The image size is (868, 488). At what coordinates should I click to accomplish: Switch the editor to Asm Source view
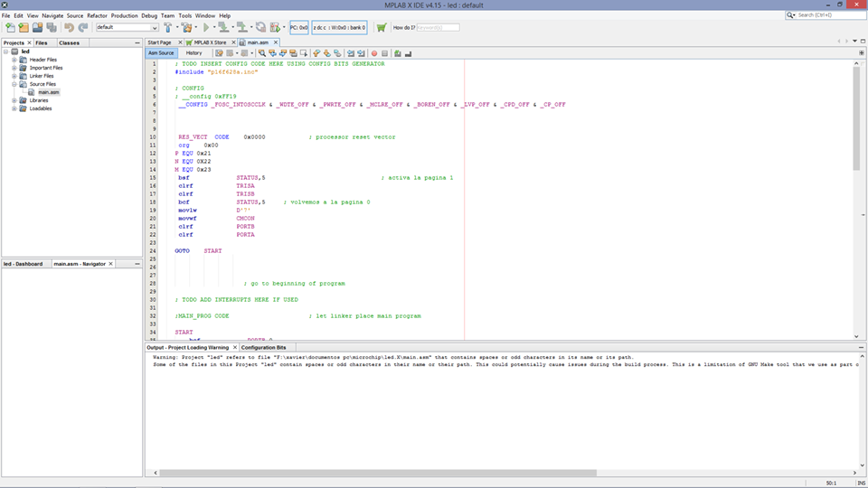161,53
